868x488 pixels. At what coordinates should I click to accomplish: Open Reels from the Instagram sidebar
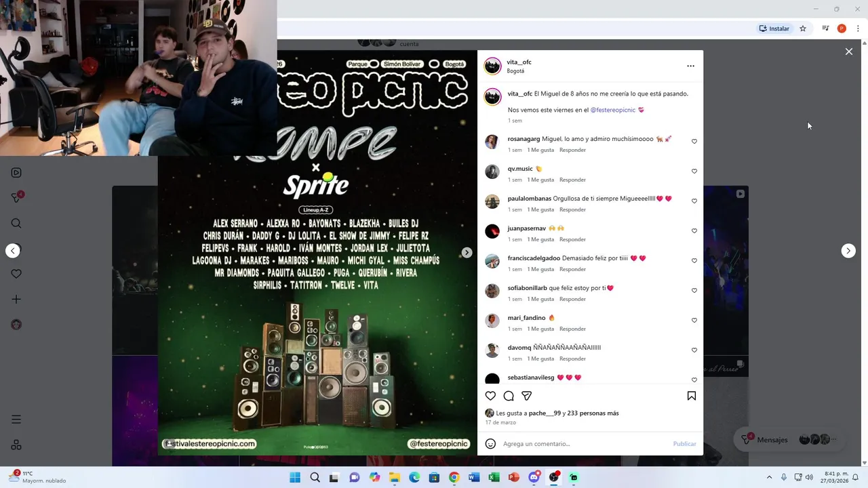click(x=16, y=173)
